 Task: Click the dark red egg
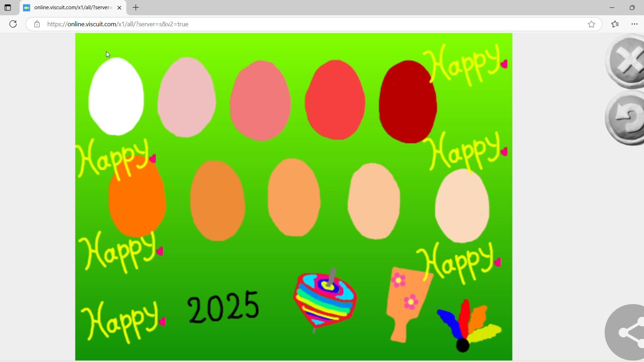(x=408, y=102)
